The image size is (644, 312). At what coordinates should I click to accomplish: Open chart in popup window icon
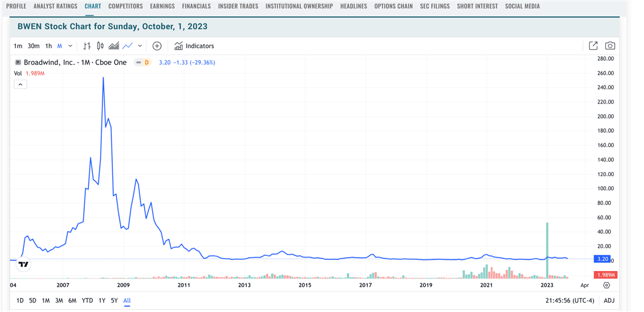point(593,46)
